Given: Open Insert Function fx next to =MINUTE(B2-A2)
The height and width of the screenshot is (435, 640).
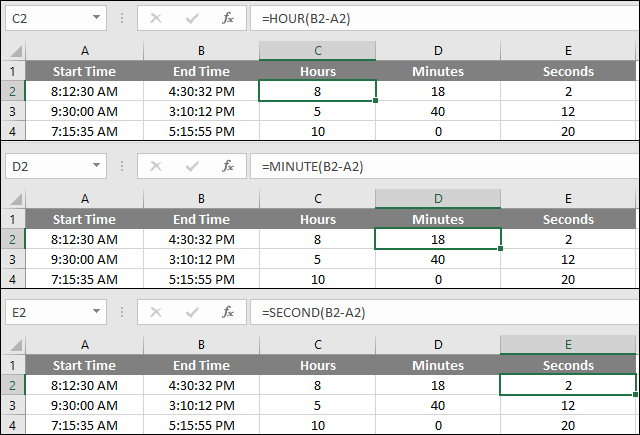Looking at the screenshot, I should 228,166.
